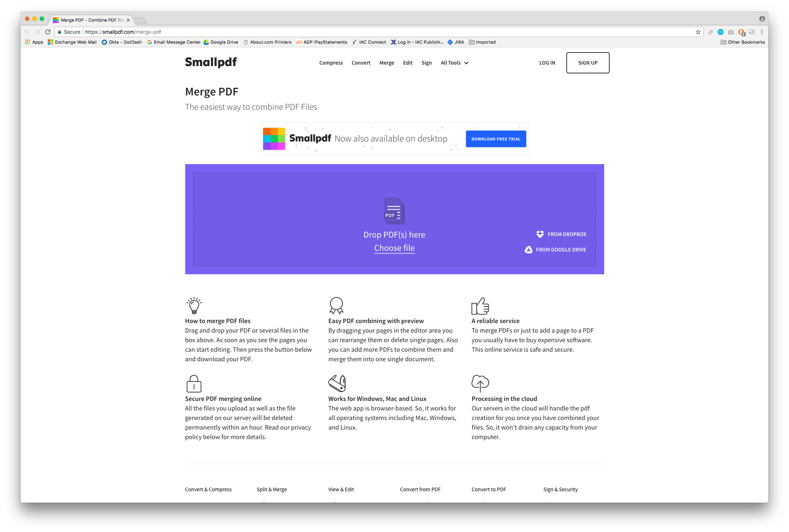Open the Merge menu item
The image size is (789, 532).
point(387,63)
